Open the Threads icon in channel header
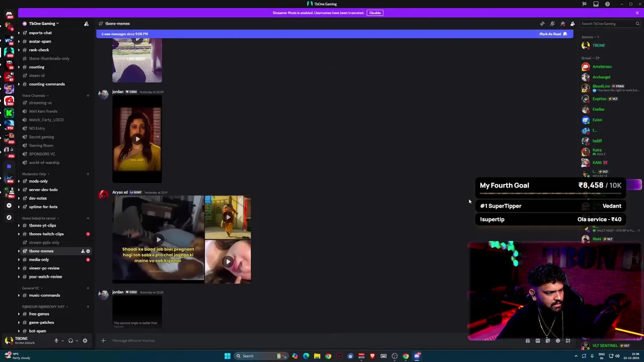 pos(542,24)
